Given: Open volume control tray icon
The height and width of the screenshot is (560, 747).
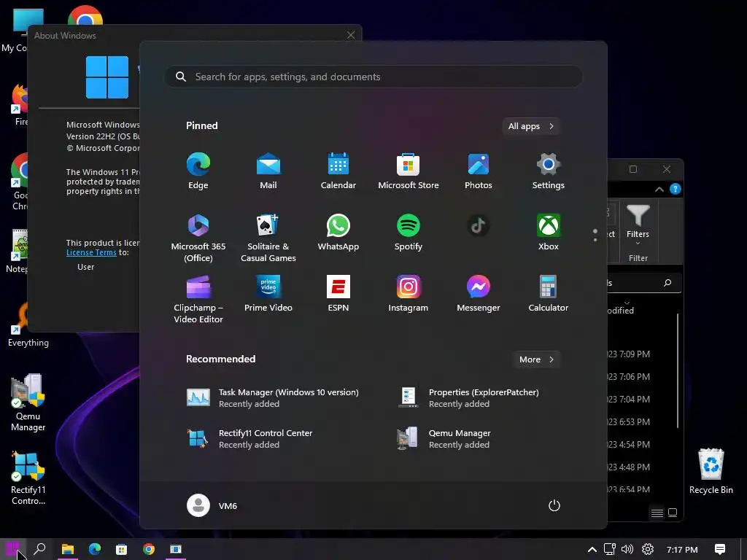Looking at the screenshot, I should (x=627, y=549).
